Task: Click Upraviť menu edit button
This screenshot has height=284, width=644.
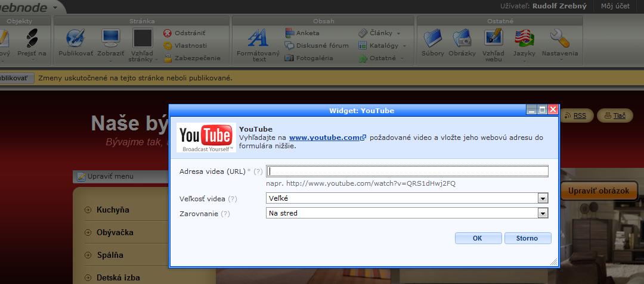Action: pos(106,177)
